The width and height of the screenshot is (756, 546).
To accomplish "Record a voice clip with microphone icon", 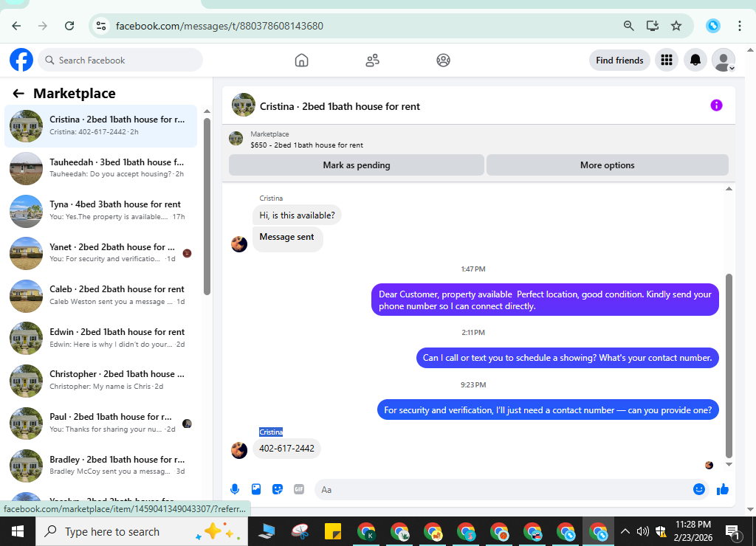I will (x=235, y=489).
